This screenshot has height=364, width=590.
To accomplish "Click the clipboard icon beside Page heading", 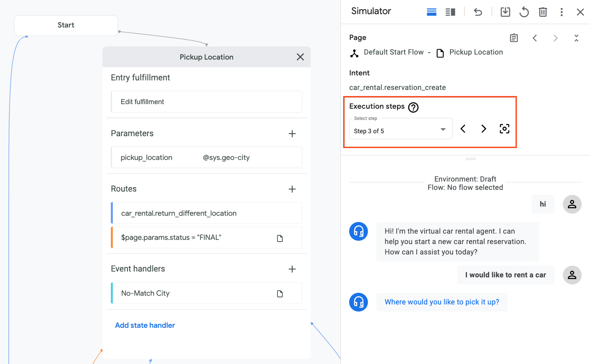I will (x=514, y=38).
